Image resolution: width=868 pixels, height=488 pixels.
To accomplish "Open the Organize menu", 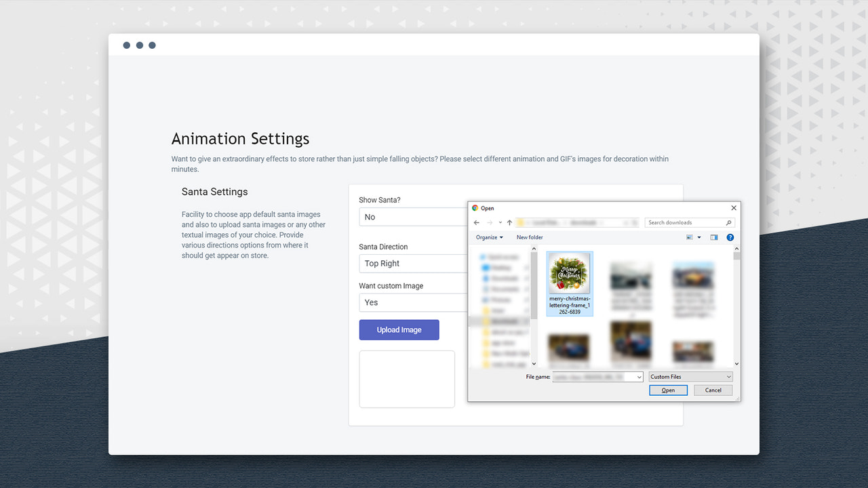I will pyautogui.click(x=490, y=237).
